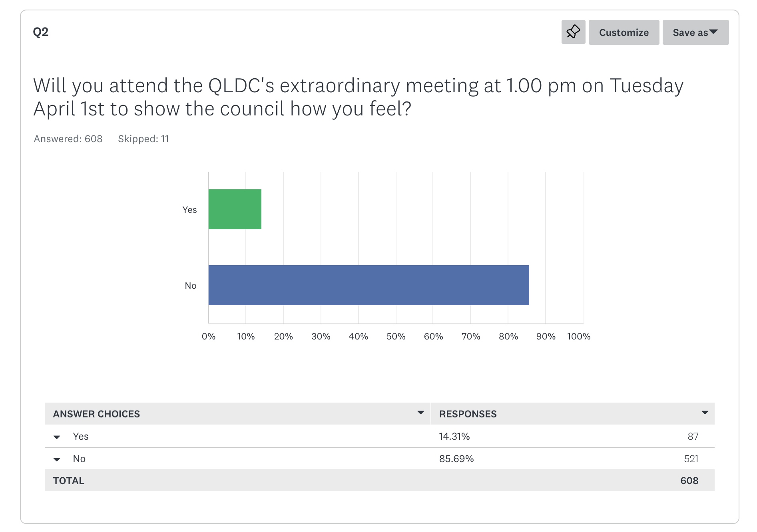The image size is (757, 532).
Task: Click the blue No bar
Action: (x=369, y=285)
